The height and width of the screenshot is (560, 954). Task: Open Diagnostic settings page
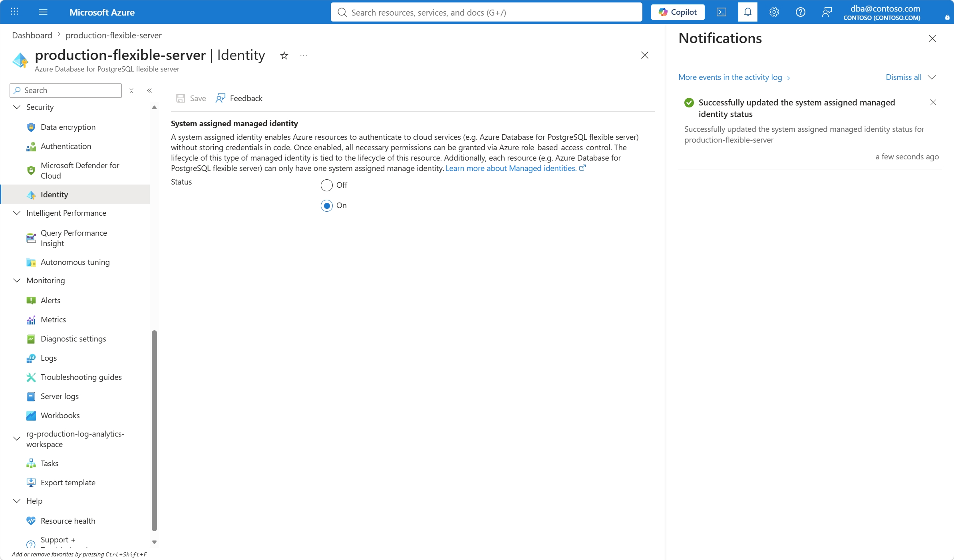74,339
